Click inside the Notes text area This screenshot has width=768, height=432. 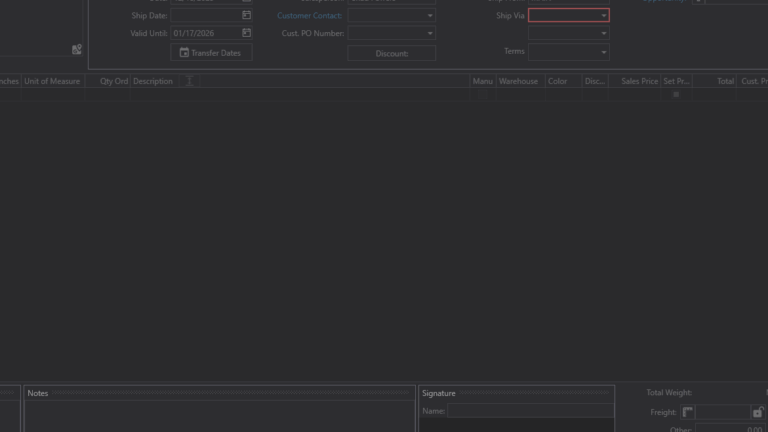pos(219,416)
